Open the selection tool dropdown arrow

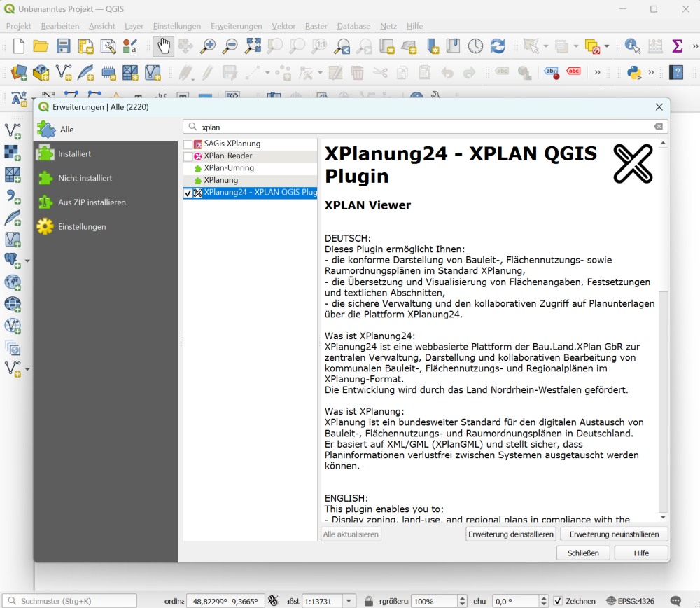point(546,46)
